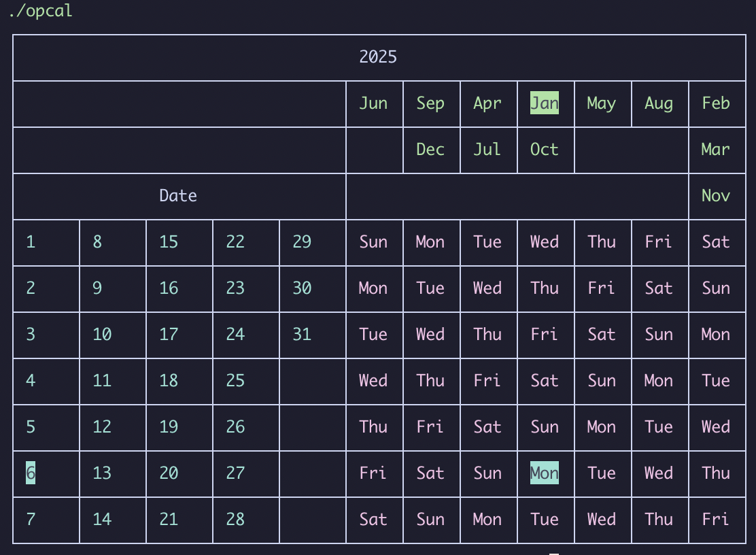Pick the Feb month cell
Image resolution: width=756 pixels, height=555 pixels.
(x=716, y=103)
